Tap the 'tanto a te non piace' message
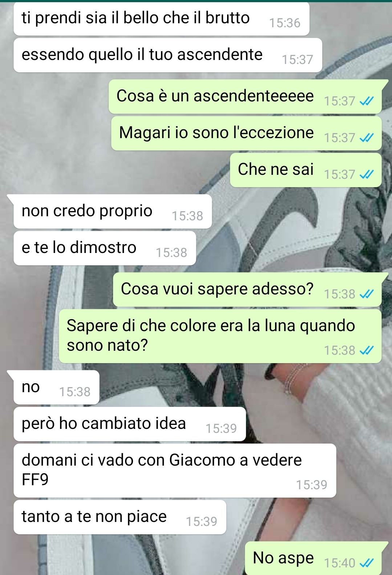This screenshot has width=392, height=575. pos(120,517)
